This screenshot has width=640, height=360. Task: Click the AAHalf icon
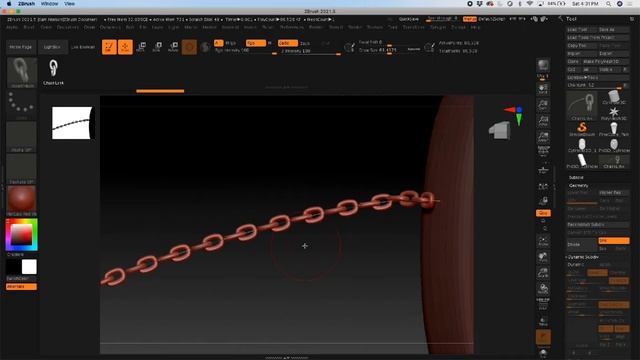coord(543,137)
